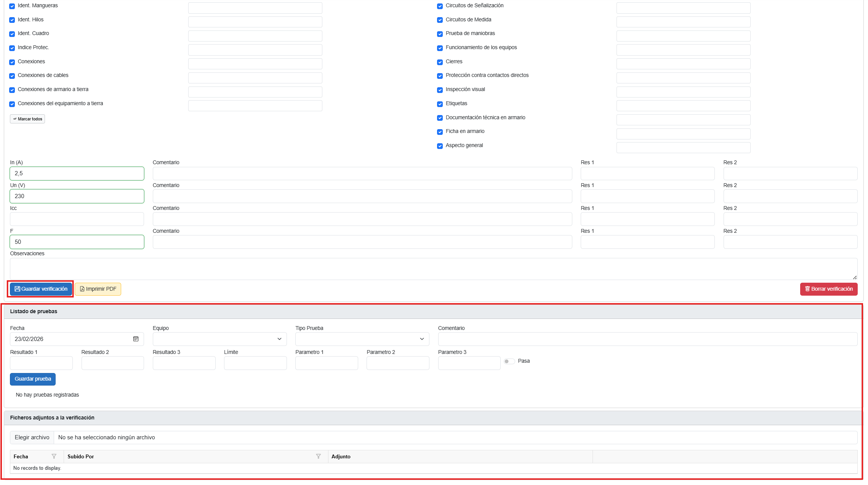The image size is (868, 485).
Task: Click the Adjunto column header
Action: (341, 456)
